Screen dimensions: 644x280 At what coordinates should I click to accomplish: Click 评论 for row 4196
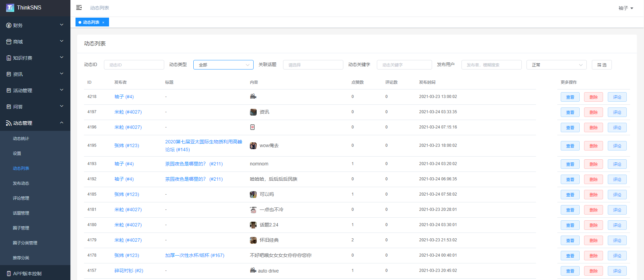[617, 127]
